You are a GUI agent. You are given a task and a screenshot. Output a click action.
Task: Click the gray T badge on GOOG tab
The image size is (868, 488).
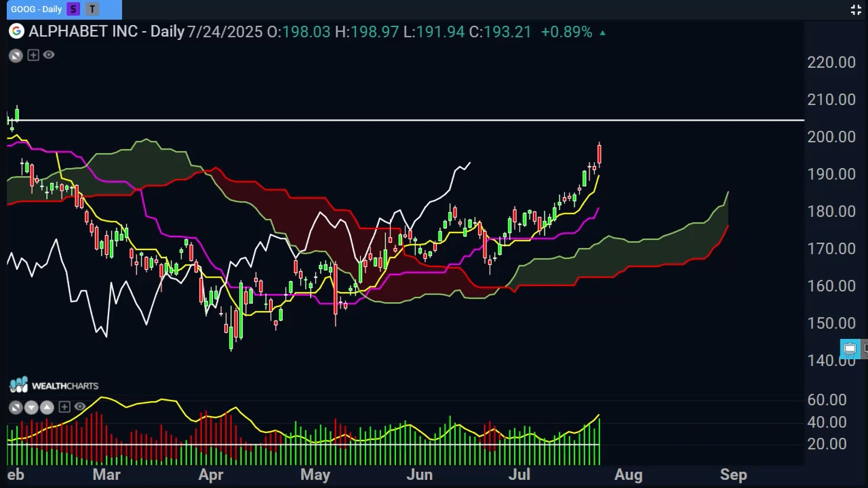(x=92, y=9)
